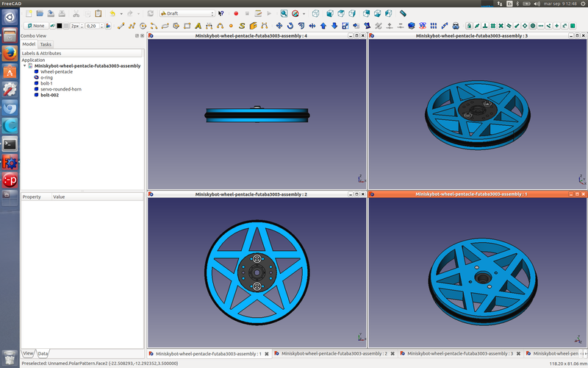Click the refresh recompute icon

coord(150,13)
